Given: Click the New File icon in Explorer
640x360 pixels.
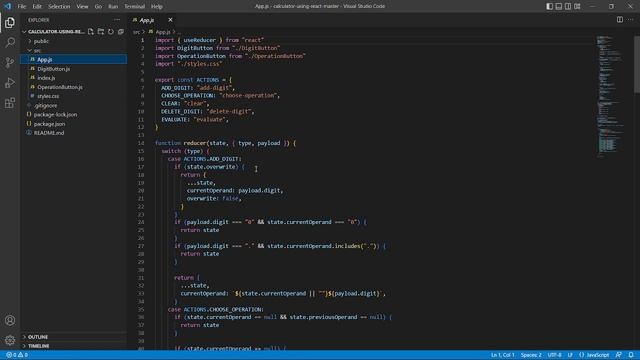Looking at the screenshot, I should pos(91,31).
